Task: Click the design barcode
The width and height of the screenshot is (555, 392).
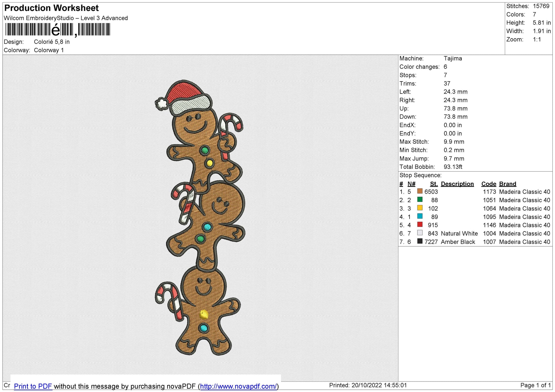Action: (58, 29)
